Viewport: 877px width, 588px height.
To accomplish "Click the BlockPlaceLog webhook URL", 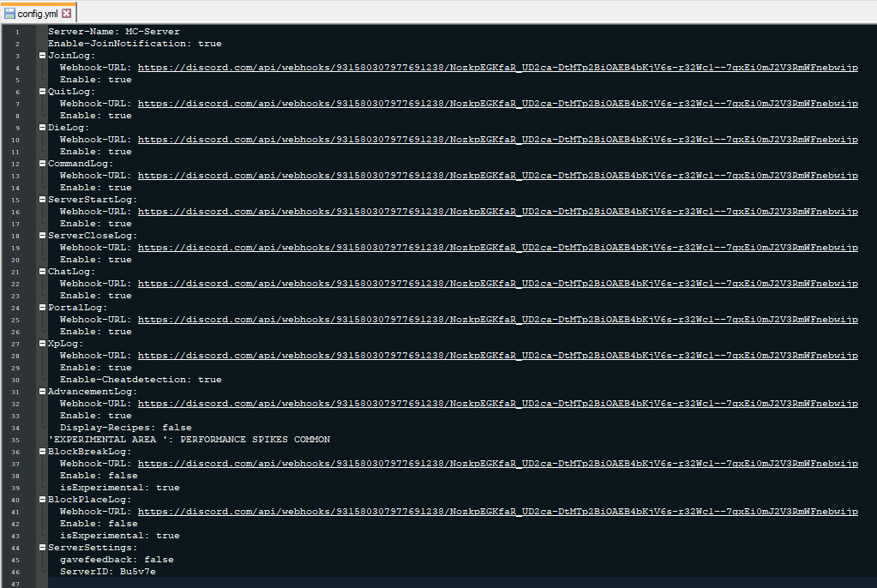I will (497, 512).
